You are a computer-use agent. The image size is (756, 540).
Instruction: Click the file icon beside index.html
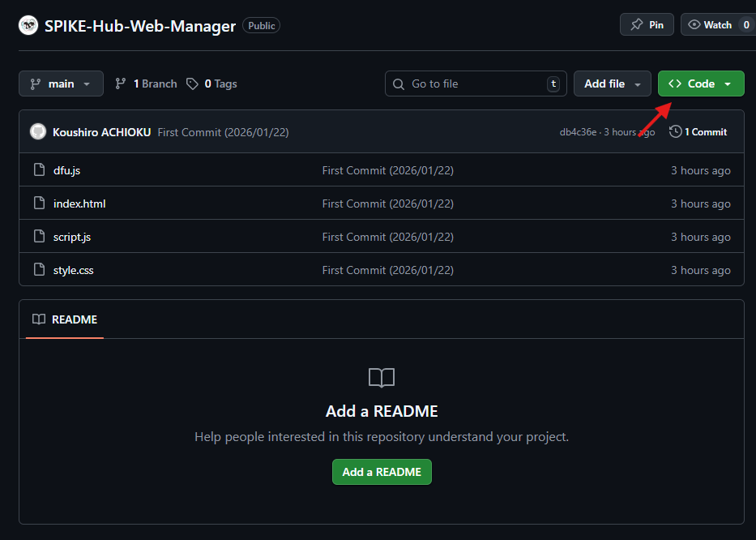pos(39,203)
